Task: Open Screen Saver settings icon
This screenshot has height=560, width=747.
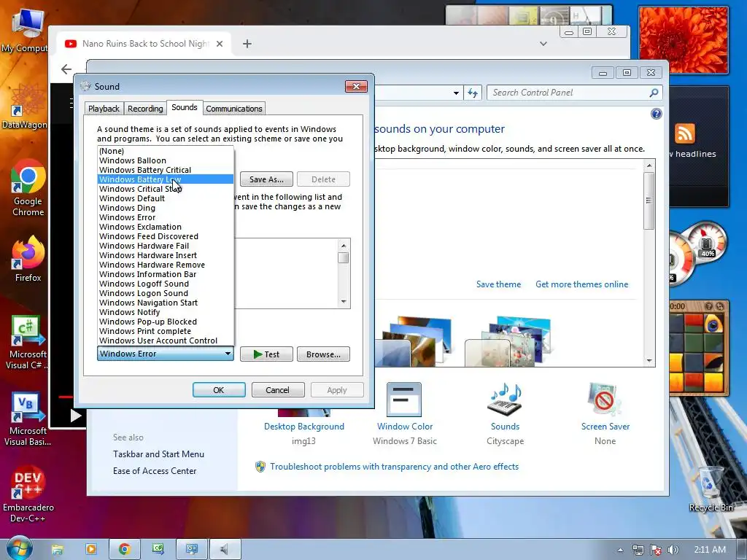Action: [605, 413]
